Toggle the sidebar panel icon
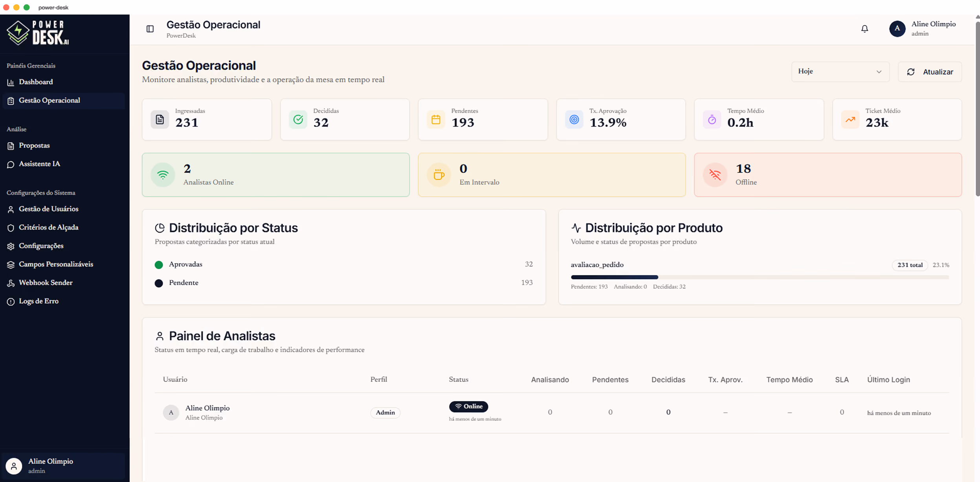The height and width of the screenshot is (482, 980). pyautogui.click(x=150, y=29)
